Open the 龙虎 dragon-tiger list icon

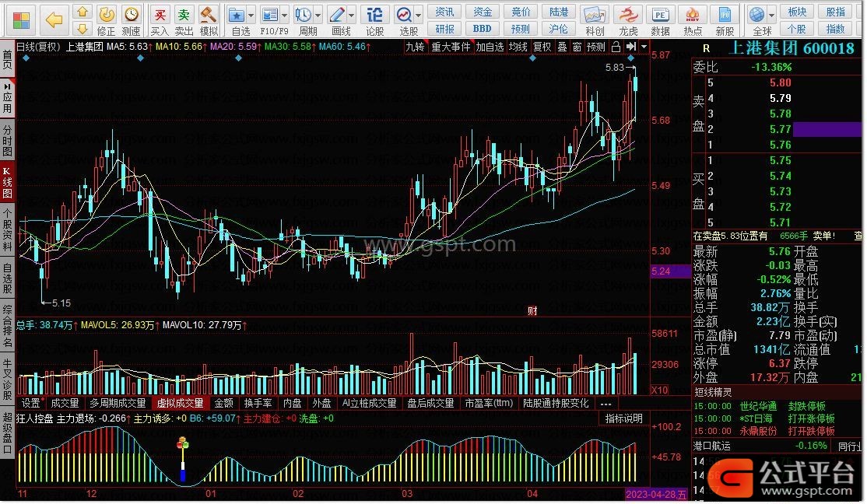[x=628, y=20]
